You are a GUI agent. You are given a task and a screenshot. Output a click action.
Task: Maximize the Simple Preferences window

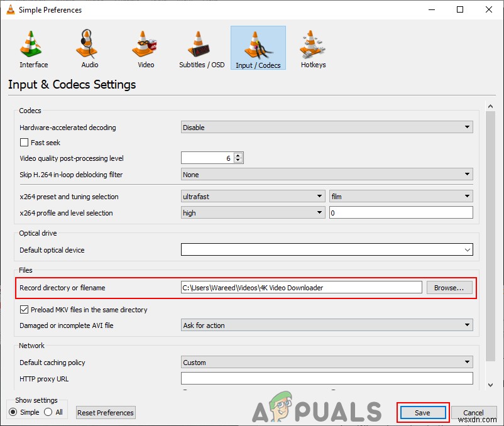tap(459, 9)
